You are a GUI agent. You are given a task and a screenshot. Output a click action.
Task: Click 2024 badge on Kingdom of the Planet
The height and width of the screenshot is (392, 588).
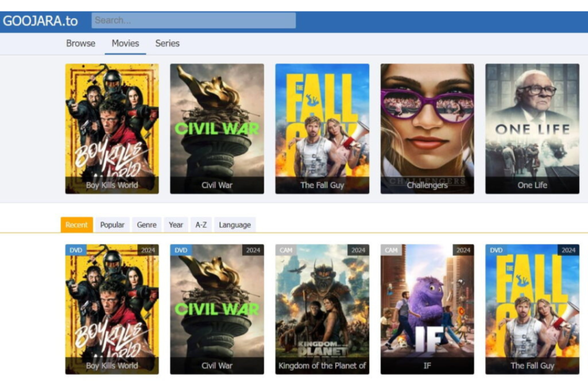(358, 250)
